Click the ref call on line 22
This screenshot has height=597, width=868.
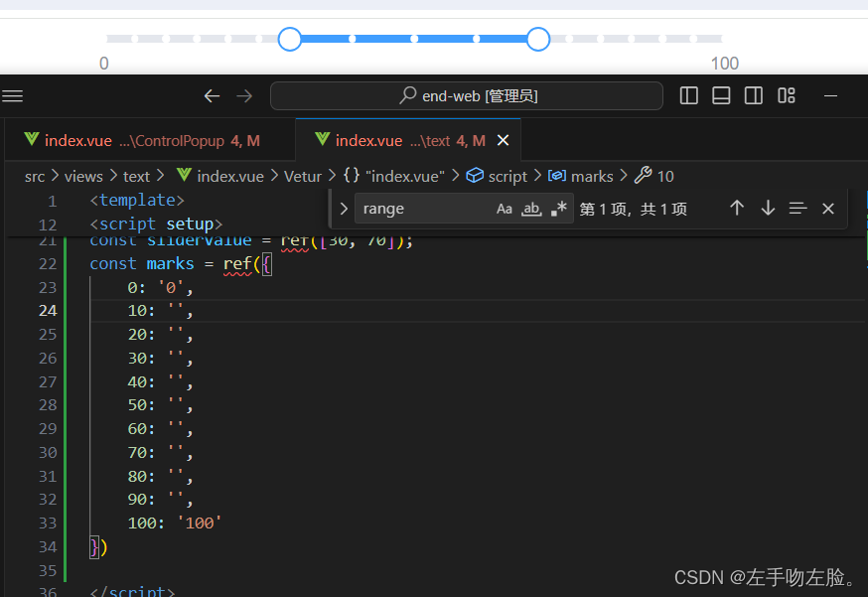237,263
